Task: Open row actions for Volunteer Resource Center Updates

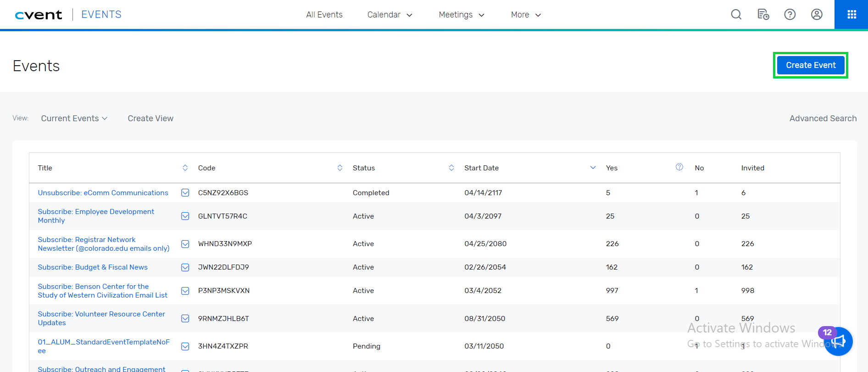Action: [185, 319]
